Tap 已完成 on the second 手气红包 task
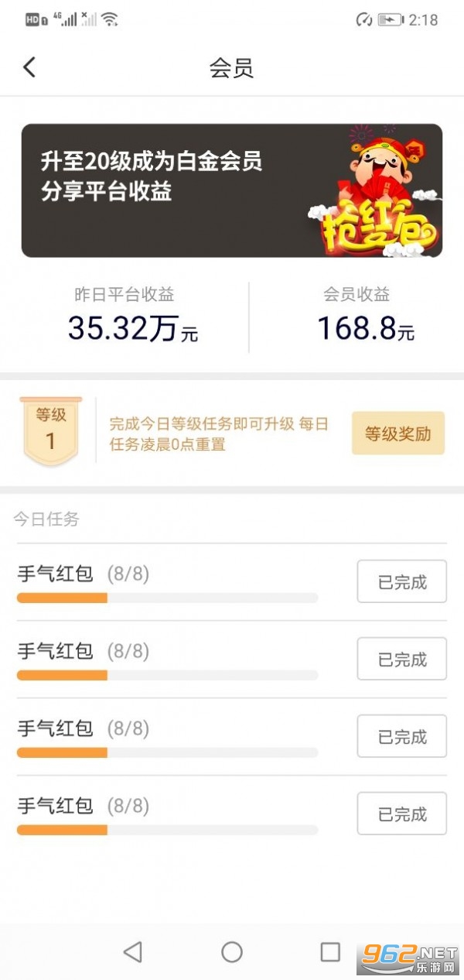The image size is (464, 980). [x=401, y=660]
